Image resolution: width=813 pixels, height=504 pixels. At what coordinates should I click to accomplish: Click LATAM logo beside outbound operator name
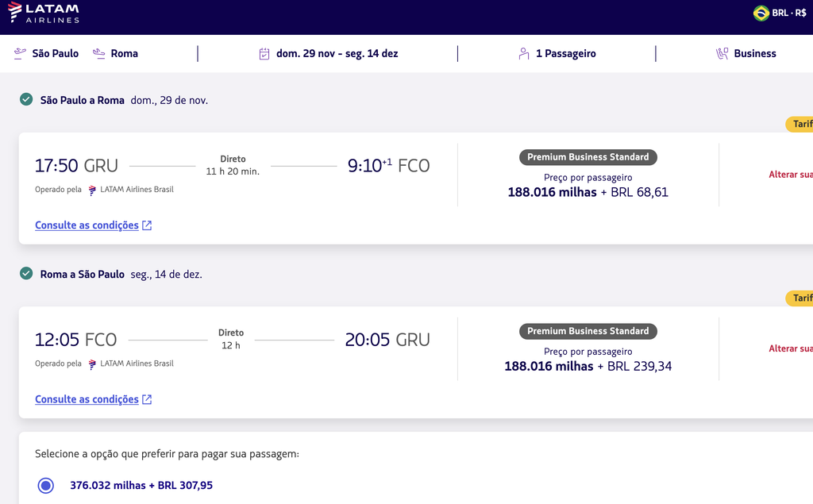(92, 190)
